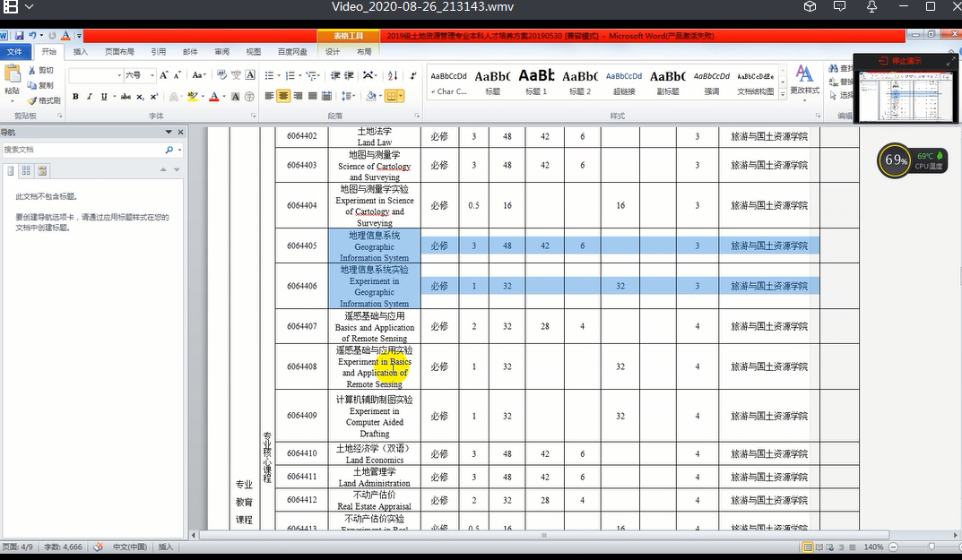This screenshot has width=962, height=560.
Task: Save the document from Quick Access Toolbar
Action: [18, 36]
